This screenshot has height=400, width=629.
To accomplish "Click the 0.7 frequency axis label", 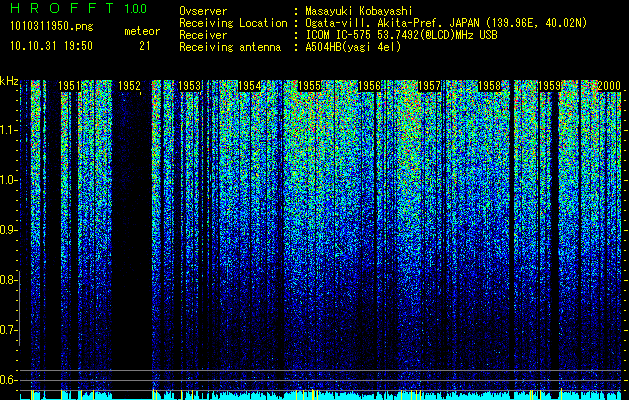I will (x=9, y=330).
